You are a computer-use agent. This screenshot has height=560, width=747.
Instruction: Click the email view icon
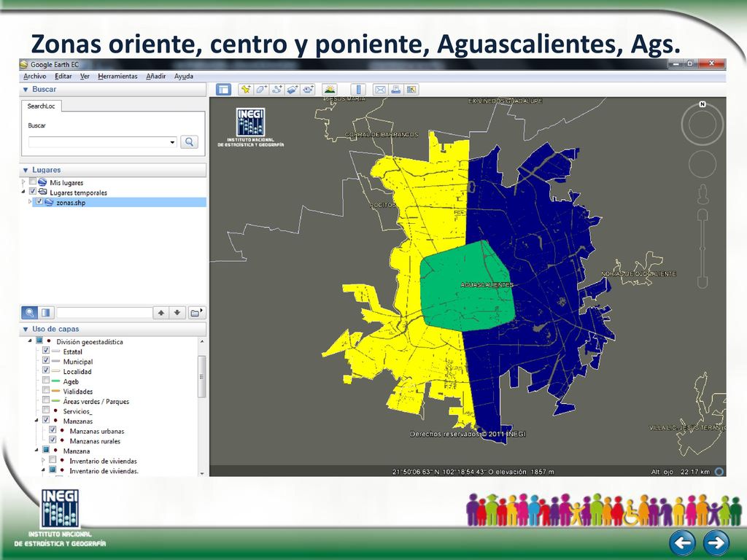[x=379, y=89]
